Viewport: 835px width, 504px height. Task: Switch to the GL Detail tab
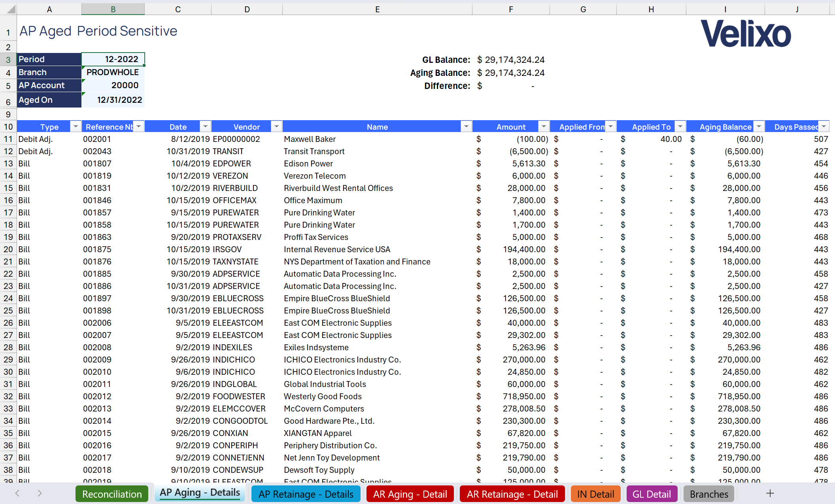coord(652,494)
